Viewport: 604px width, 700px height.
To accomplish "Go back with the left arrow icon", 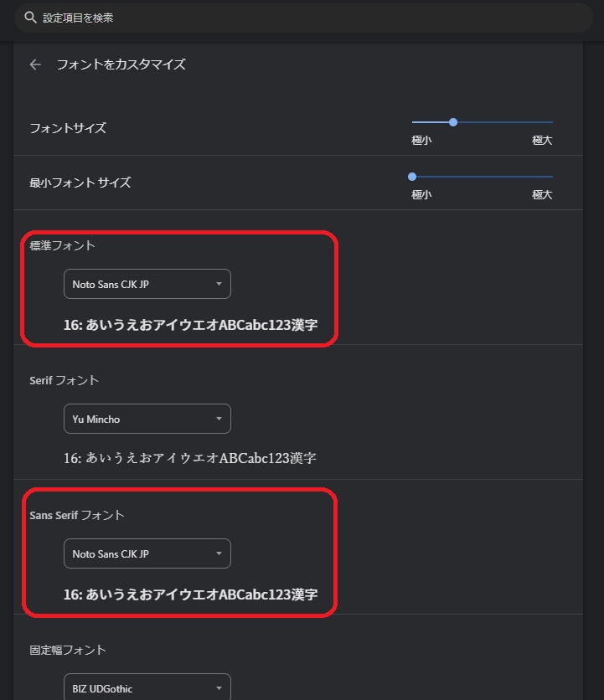I will point(35,64).
